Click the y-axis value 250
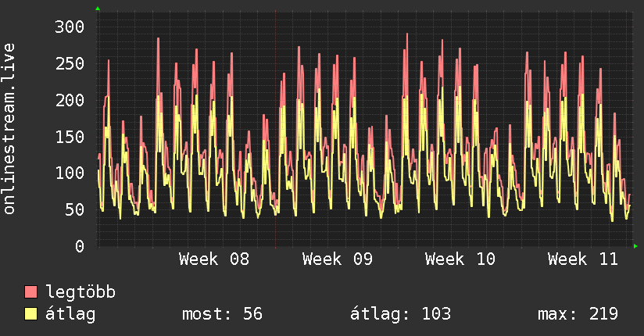 70,63
